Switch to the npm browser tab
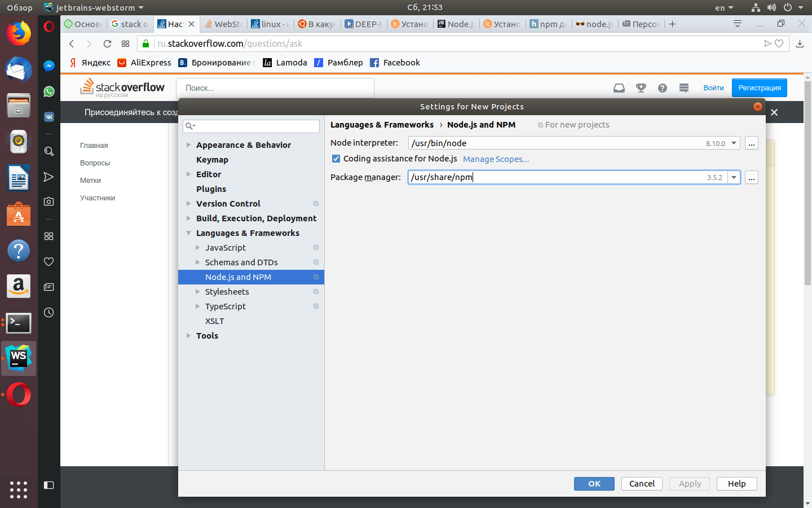The width and height of the screenshot is (812, 508). pos(549,24)
